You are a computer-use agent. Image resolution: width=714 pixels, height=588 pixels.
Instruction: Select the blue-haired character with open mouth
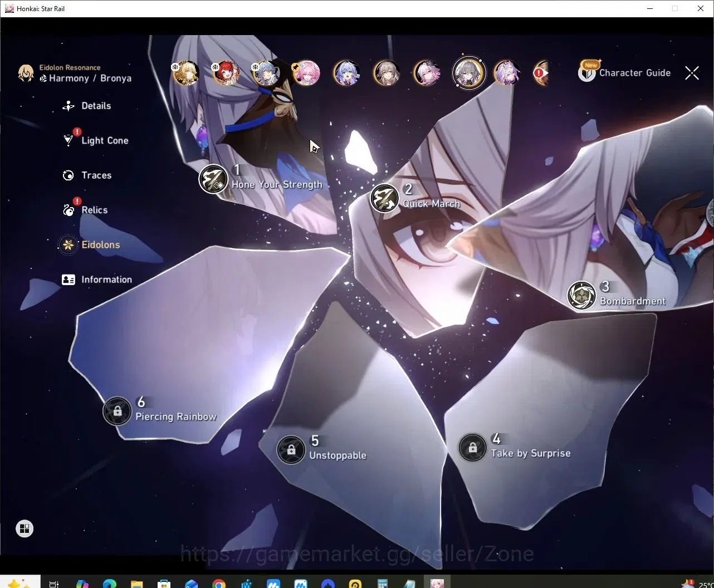(346, 73)
